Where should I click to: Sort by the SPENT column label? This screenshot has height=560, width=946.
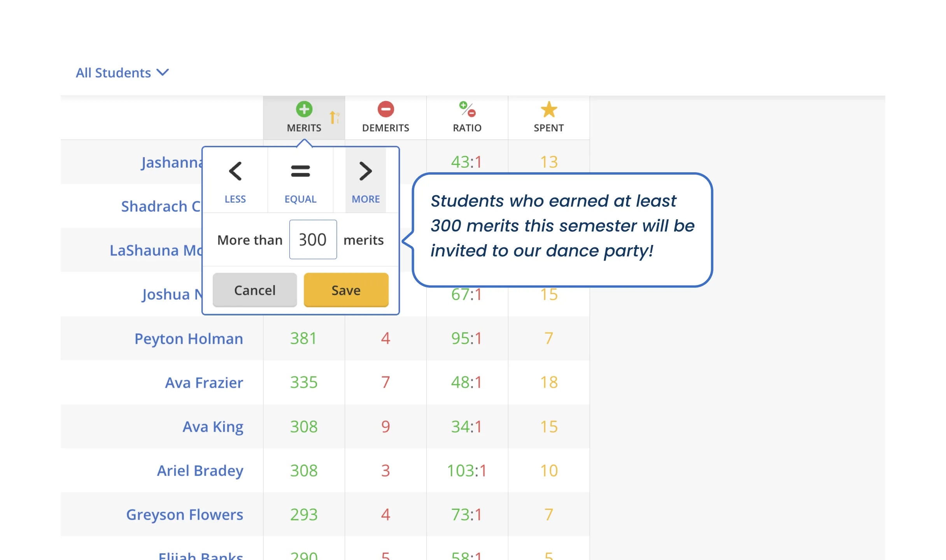coord(549,128)
